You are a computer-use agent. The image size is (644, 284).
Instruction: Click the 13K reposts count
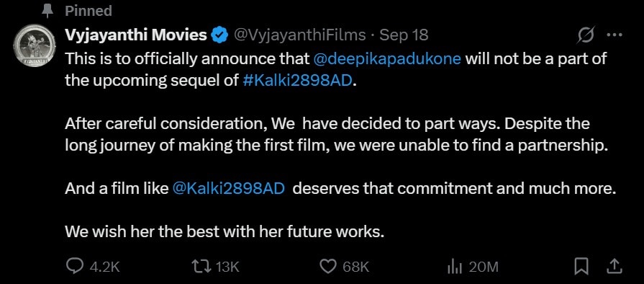coord(227,267)
